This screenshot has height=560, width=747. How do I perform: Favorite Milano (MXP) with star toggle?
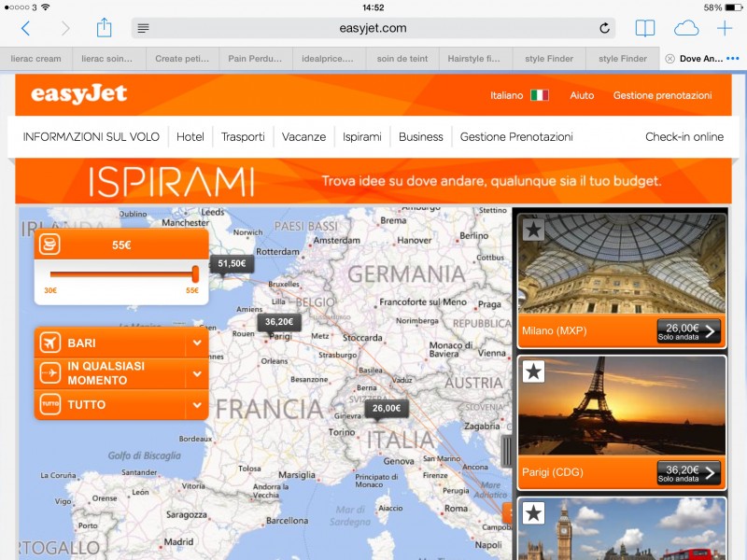tap(533, 230)
